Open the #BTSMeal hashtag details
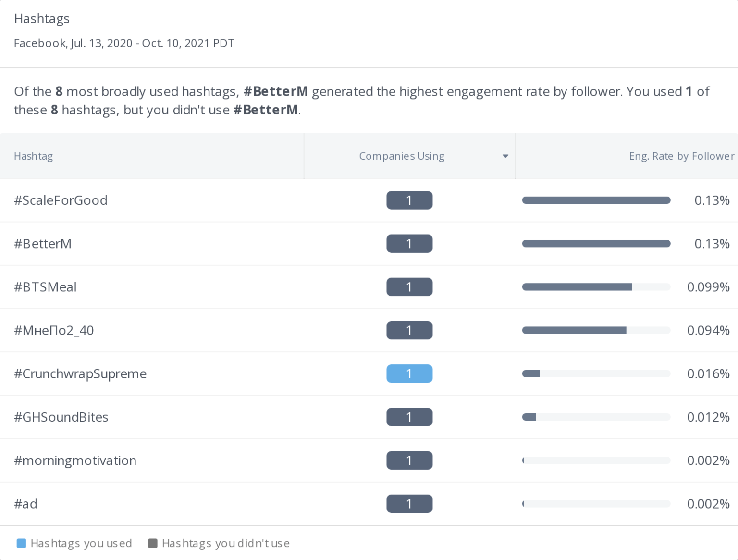This screenshot has height=560, width=738. 46,287
